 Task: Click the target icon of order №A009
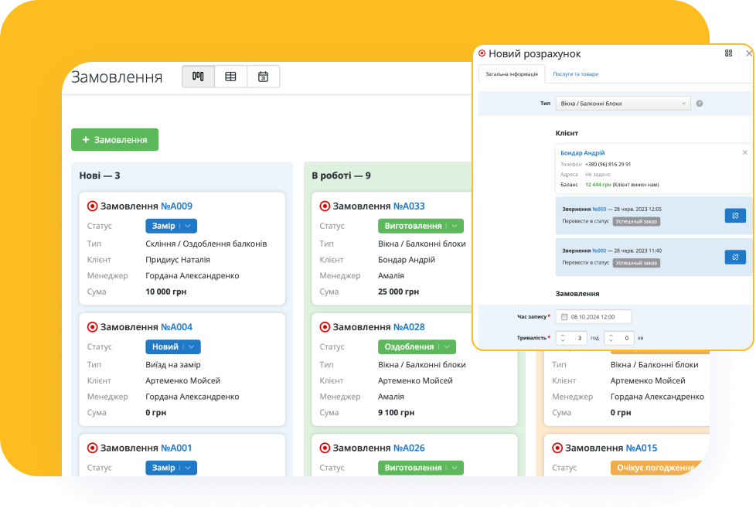pos(92,206)
